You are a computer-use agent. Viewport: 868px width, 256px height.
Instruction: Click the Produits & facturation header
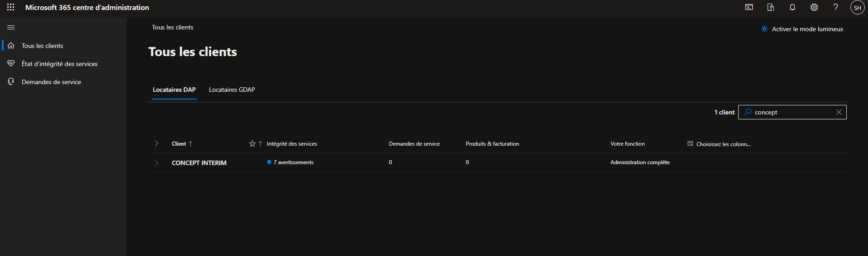[492, 144]
